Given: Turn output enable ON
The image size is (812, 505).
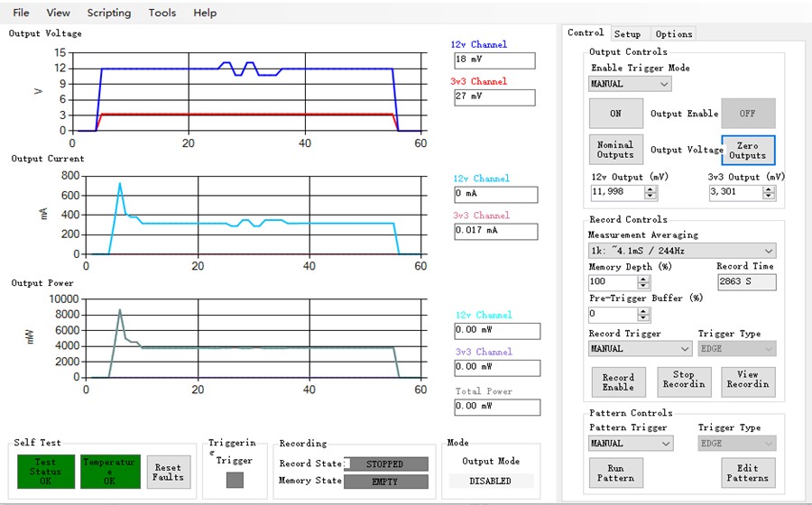Looking at the screenshot, I should 615,114.
